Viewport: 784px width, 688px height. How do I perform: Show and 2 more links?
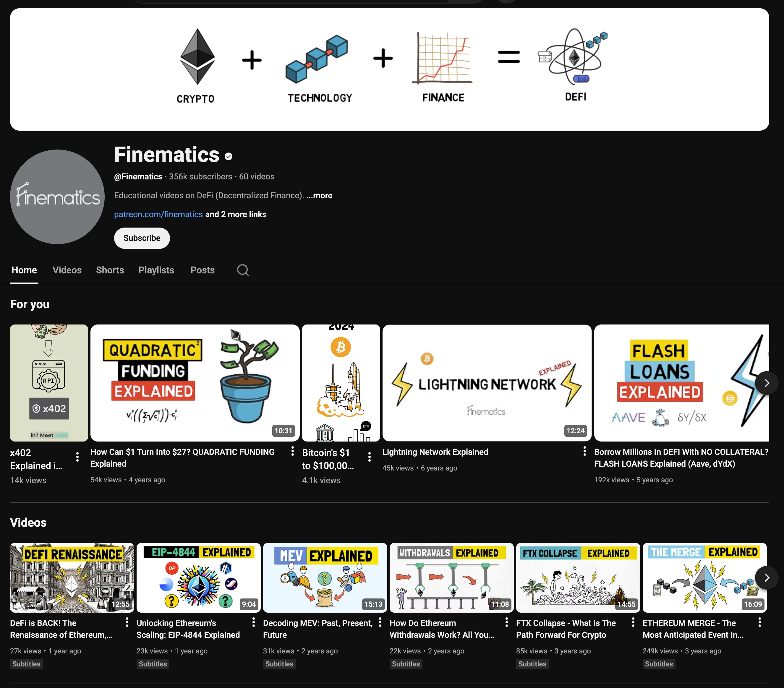point(236,214)
